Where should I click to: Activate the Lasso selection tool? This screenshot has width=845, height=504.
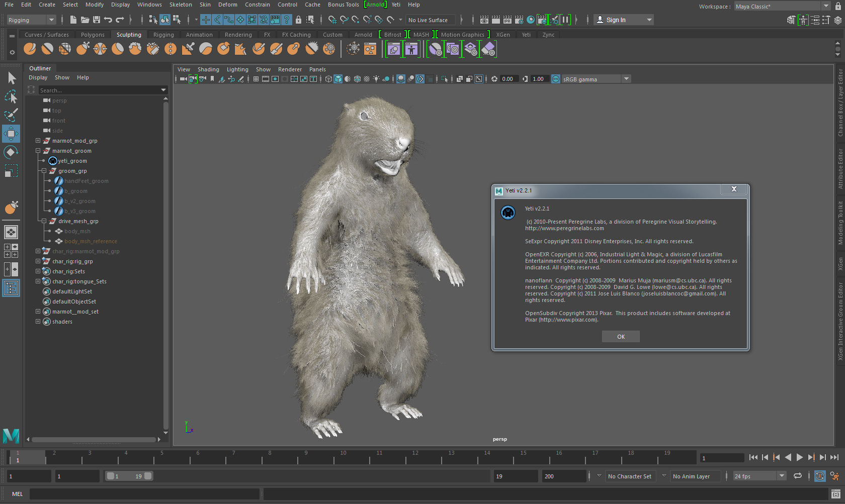(11, 96)
